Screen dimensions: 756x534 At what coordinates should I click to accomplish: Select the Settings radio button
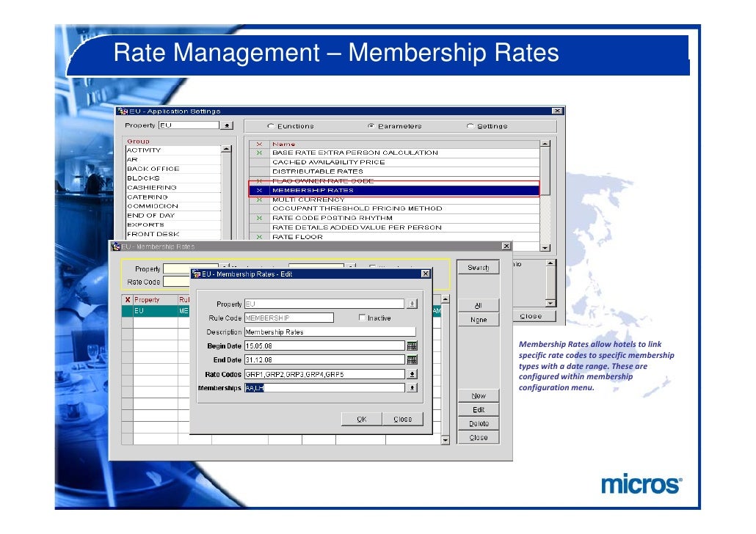point(470,125)
